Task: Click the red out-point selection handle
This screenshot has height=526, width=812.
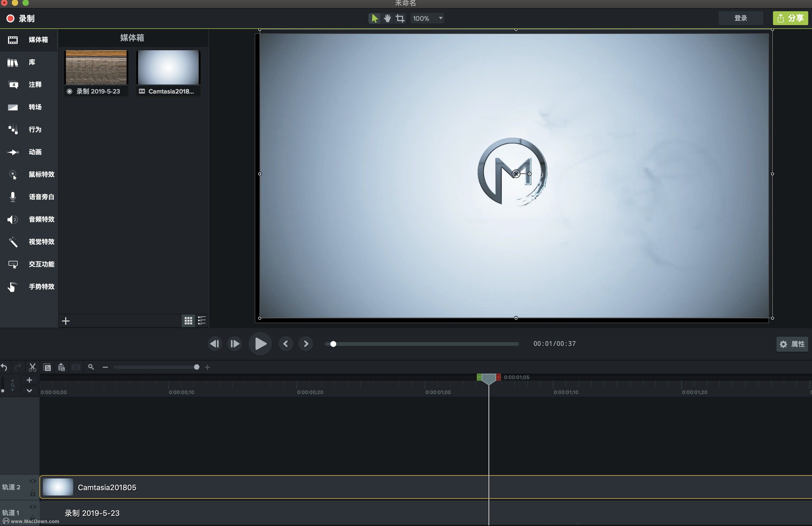Action: (498, 377)
